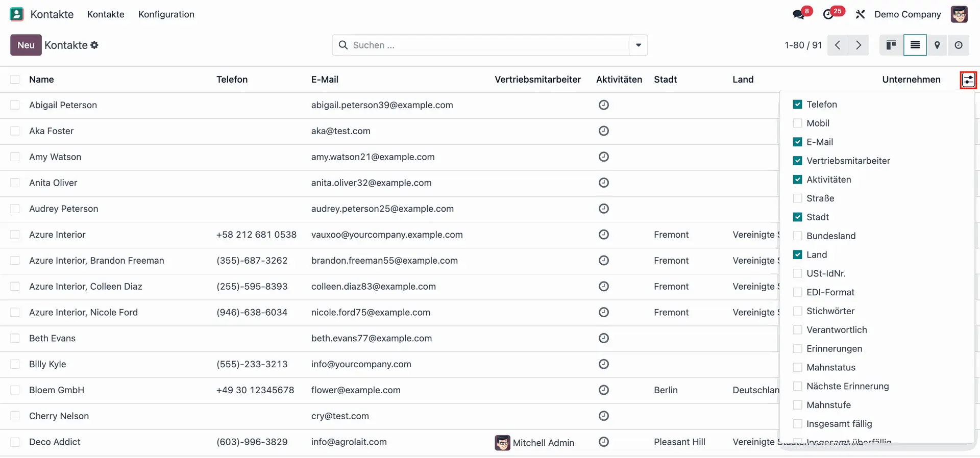Open the Kontakte menu item
980x458 pixels.
click(x=106, y=14)
